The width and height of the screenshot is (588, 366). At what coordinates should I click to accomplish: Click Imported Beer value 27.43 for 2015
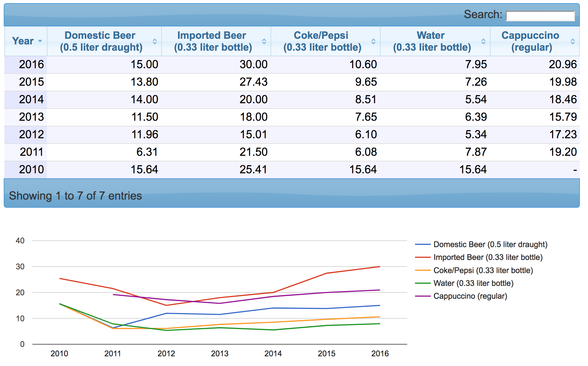pos(254,82)
